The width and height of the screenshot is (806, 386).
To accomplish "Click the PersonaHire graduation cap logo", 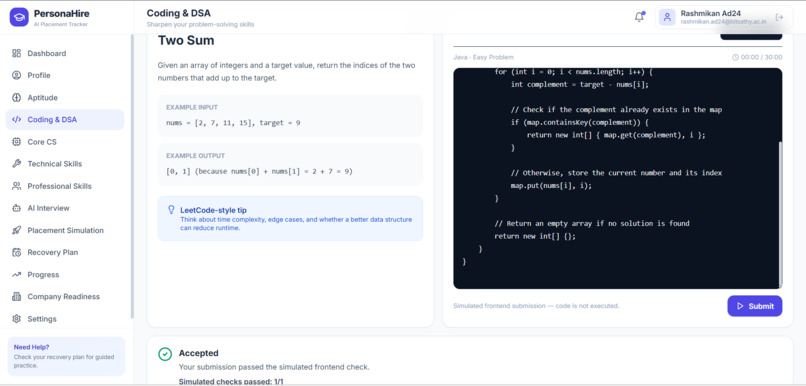I will (19, 17).
